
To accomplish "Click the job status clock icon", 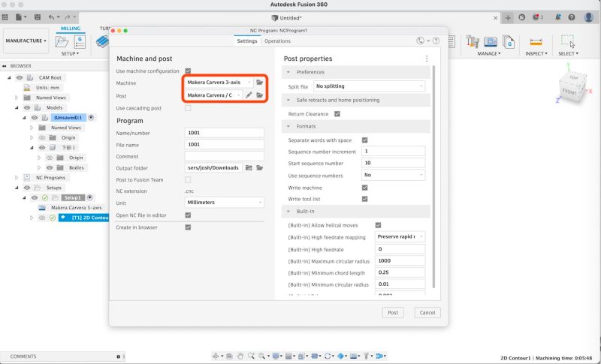I will pos(521,17).
